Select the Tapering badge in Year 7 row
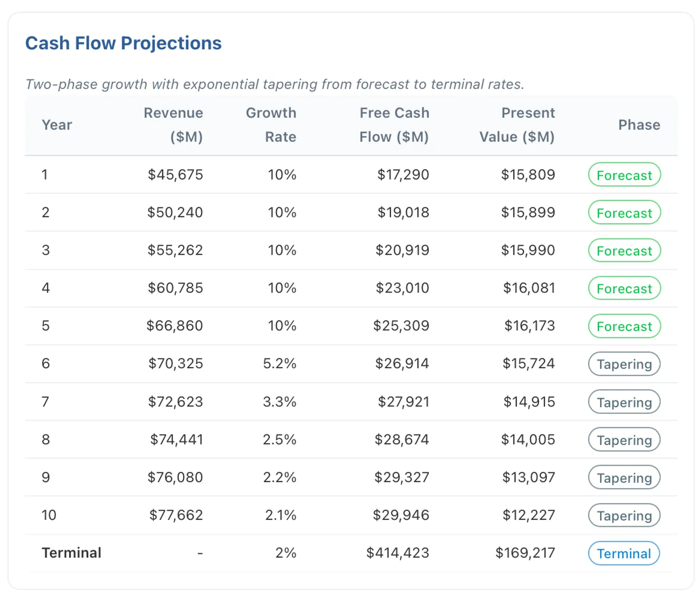The width and height of the screenshot is (700, 596). click(624, 402)
